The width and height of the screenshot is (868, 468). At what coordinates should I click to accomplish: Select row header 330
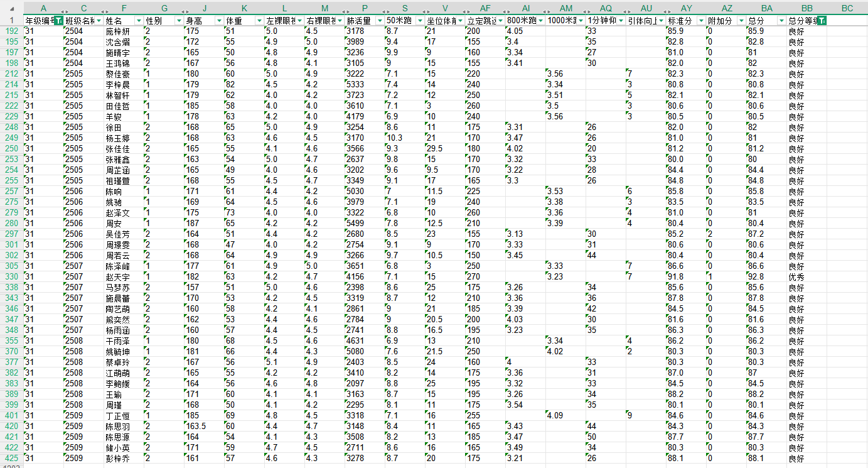pyautogui.click(x=11, y=277)
